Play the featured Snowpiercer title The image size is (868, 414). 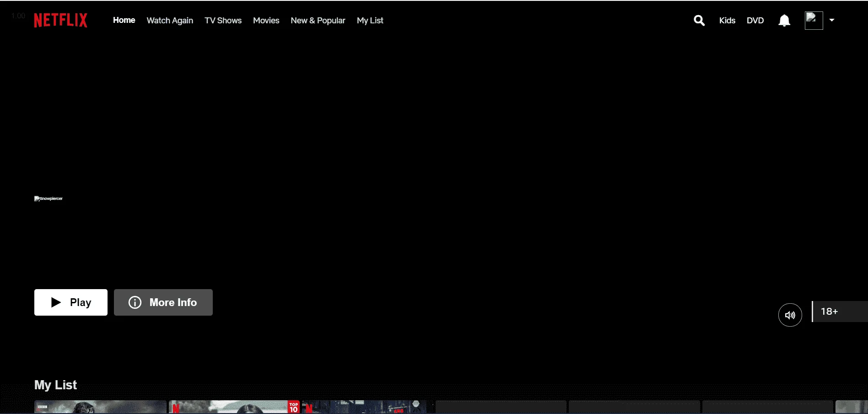[x=71, y=302]
